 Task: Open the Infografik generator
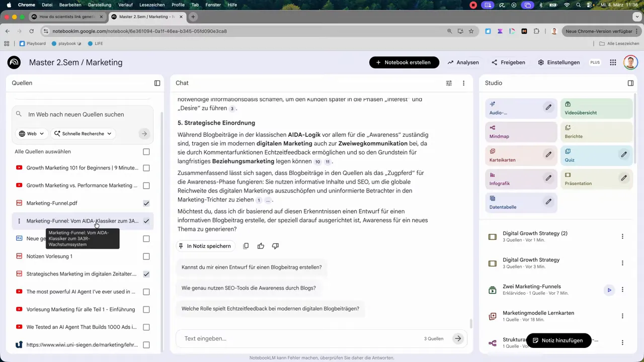[x=499, y=183]
